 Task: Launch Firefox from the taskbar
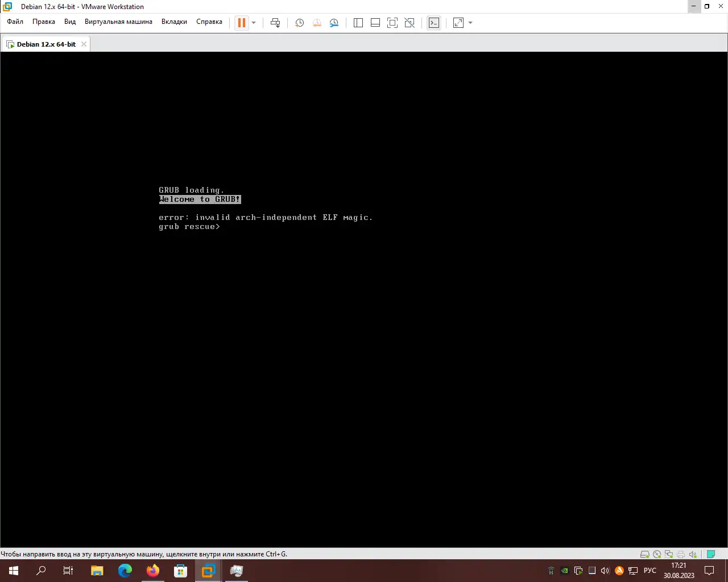coord(153,571)
